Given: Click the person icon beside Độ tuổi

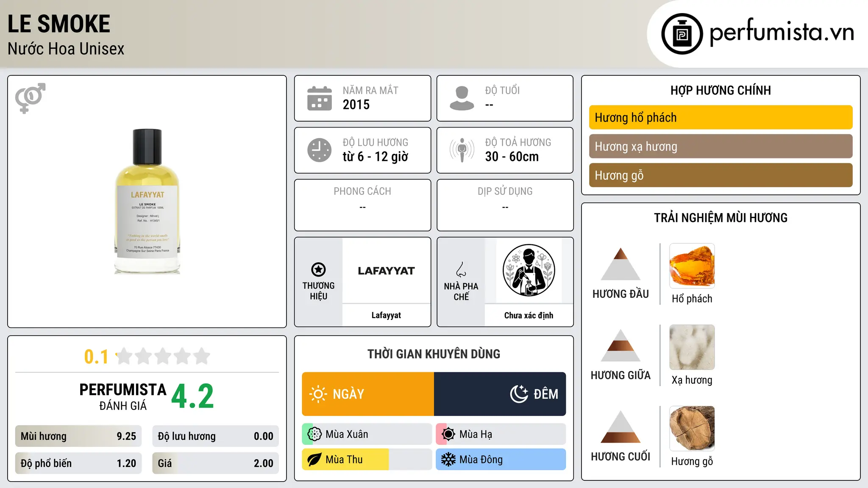Looking at the screenshot, I should coord(462,98).
